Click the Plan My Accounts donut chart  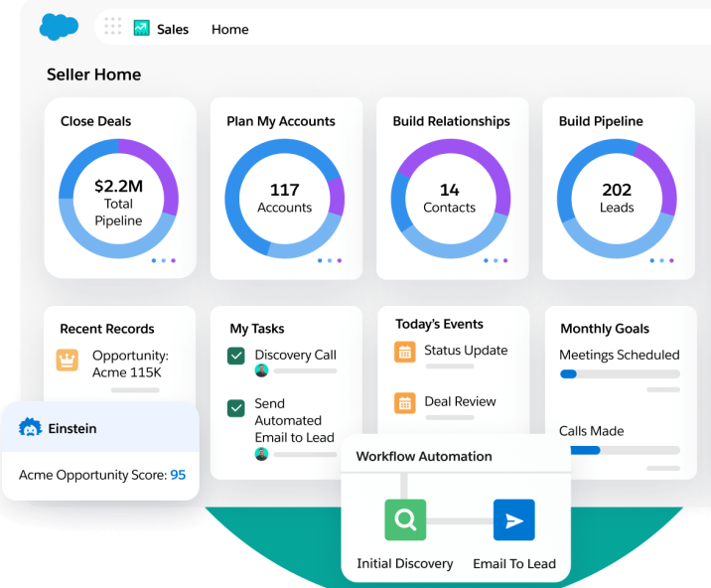pos(285,199)
